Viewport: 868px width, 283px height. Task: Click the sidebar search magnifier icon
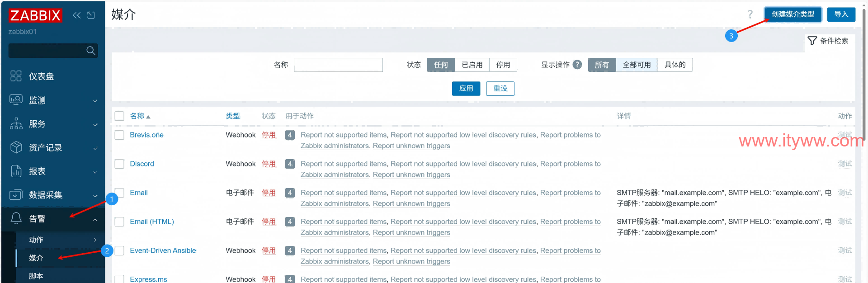[91, 51]
